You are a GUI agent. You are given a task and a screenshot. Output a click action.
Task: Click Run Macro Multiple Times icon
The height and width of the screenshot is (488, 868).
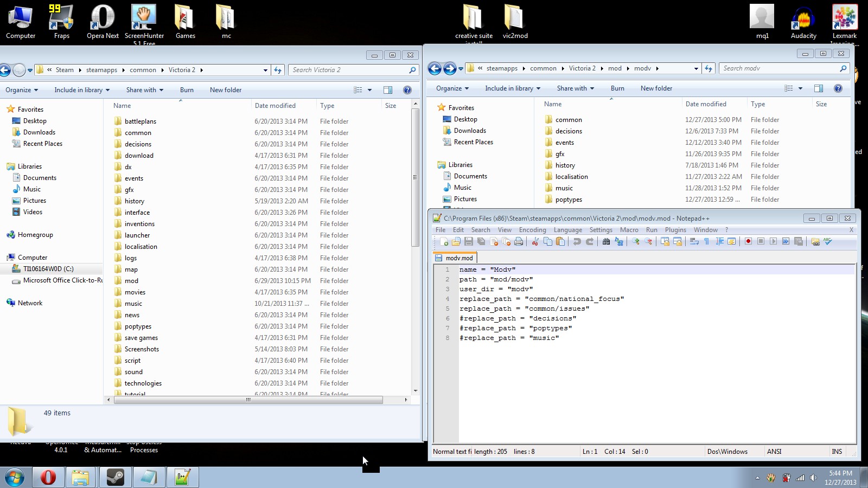[x=786, y=242]
